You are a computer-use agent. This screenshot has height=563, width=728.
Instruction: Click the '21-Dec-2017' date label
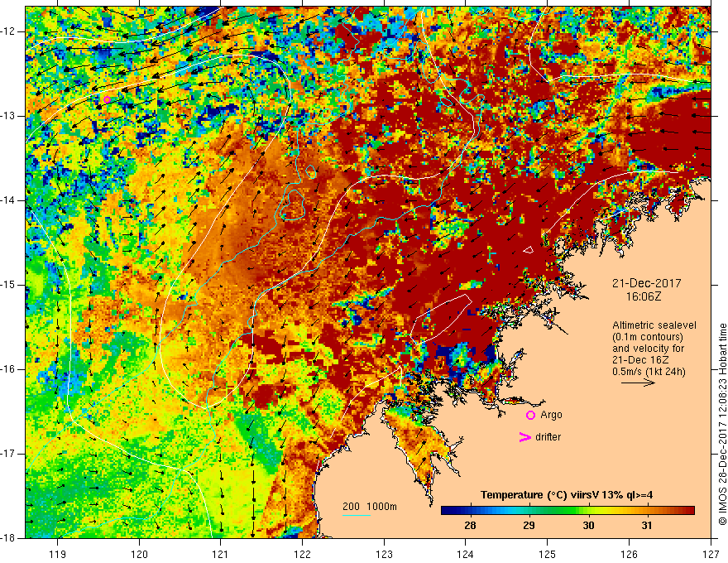pos(646,283)
